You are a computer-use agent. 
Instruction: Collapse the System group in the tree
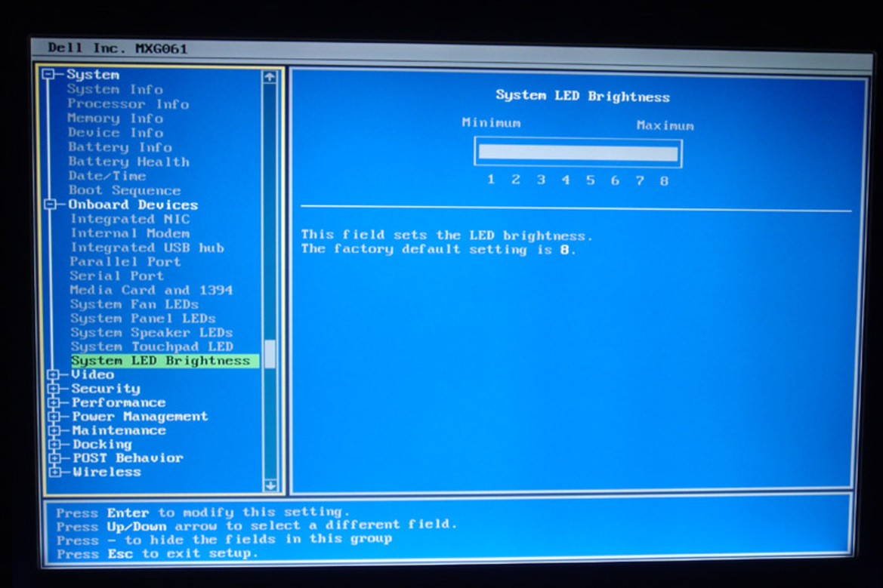pos(48,74)
